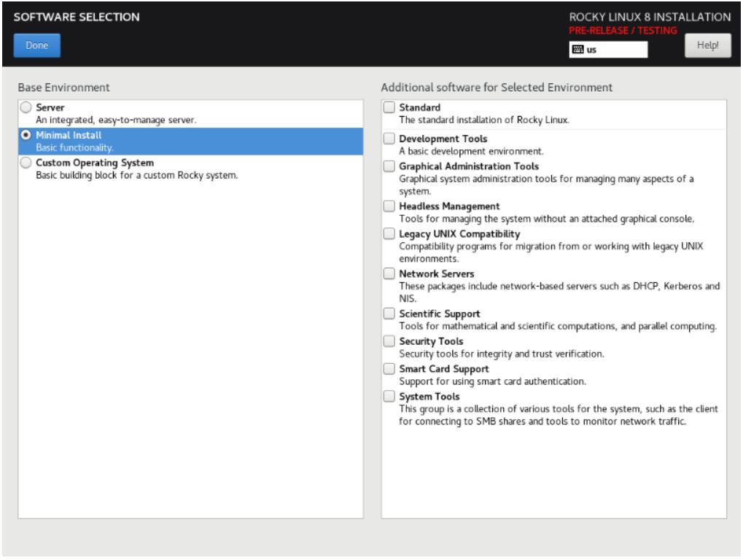This screenshot has height=560, width=743.
Task: Click the keyboard layout icon
Action: (x=577, y=50)
